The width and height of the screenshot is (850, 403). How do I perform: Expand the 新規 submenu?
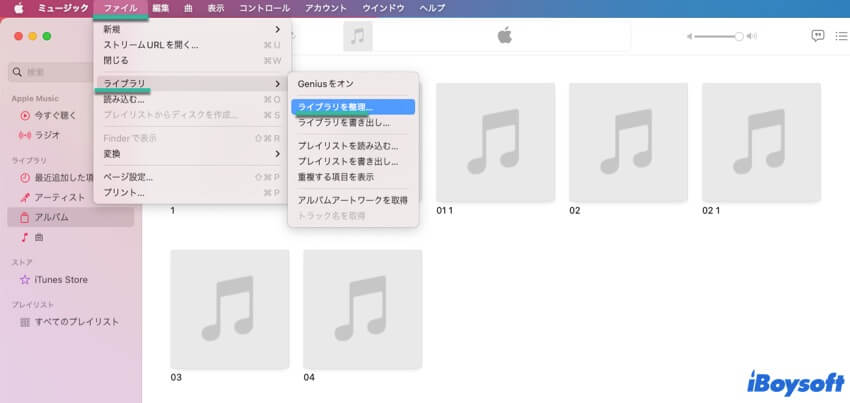click(x=192, y=29)
